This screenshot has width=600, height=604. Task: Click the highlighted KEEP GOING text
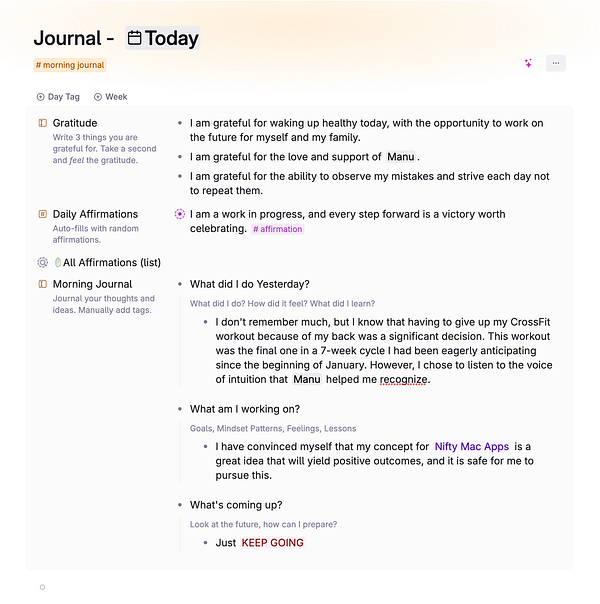click(273, 543)
